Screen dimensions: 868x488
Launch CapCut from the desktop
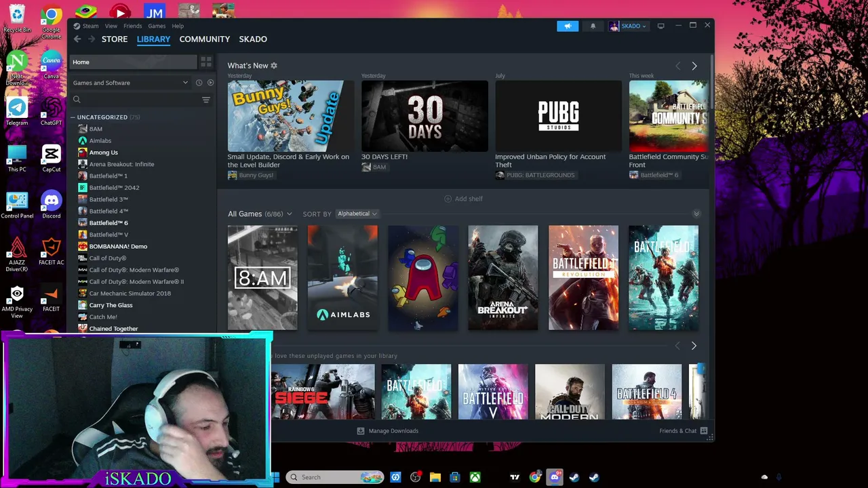pyautogui.click(x=51, y=158)
